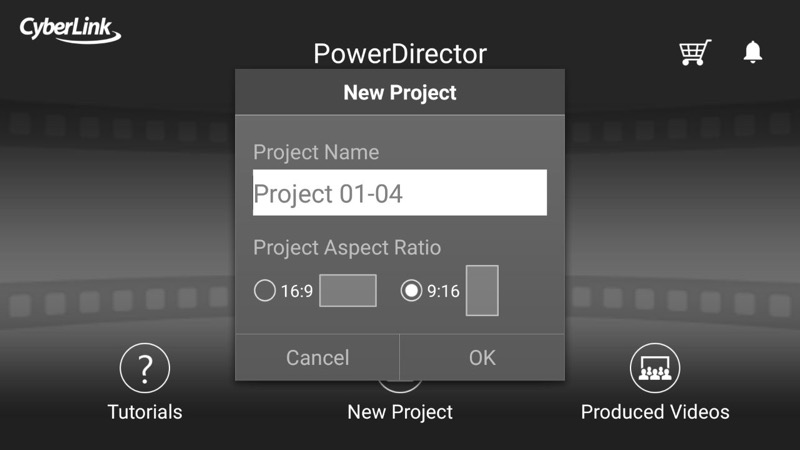Tap the Tutorials question mark icon
Screen dimensions: 800x450
tap(145, 368)
